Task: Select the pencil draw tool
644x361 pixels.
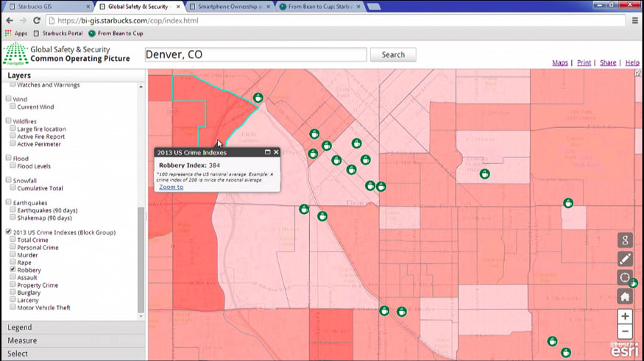Action: (x=625, y=259)
